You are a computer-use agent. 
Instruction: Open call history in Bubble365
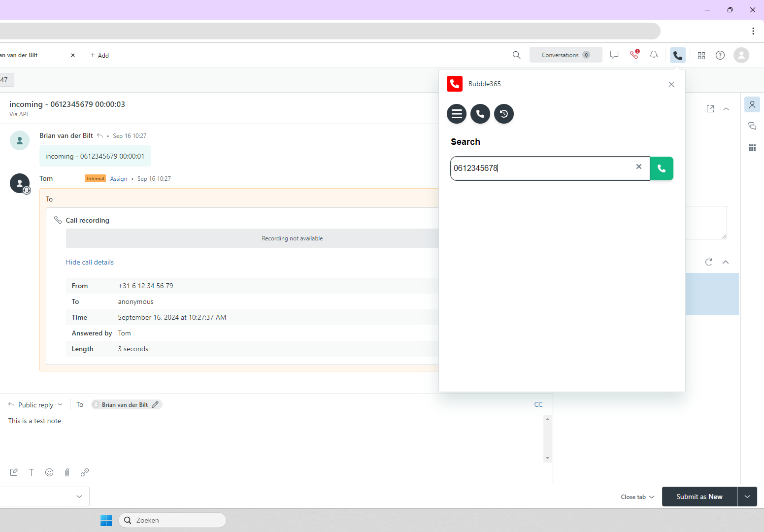[504, 114]
